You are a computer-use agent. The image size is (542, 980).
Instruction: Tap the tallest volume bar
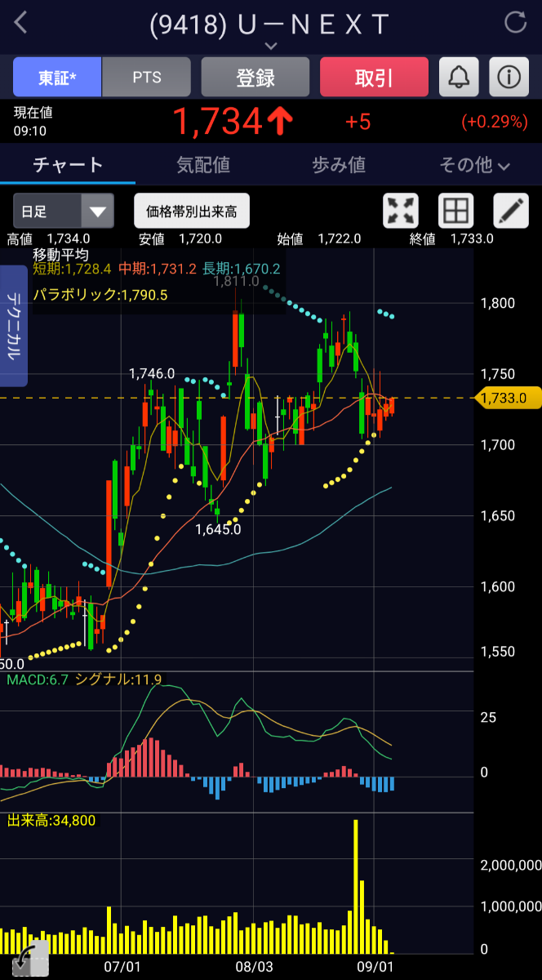pos(356,886)
